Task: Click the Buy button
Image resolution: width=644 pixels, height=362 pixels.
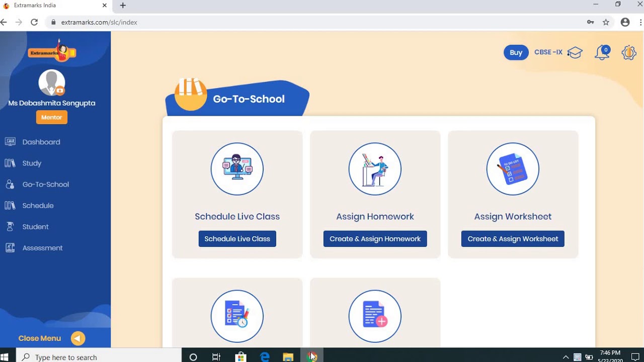Action: pyautogui.click(x=516, y=52)
